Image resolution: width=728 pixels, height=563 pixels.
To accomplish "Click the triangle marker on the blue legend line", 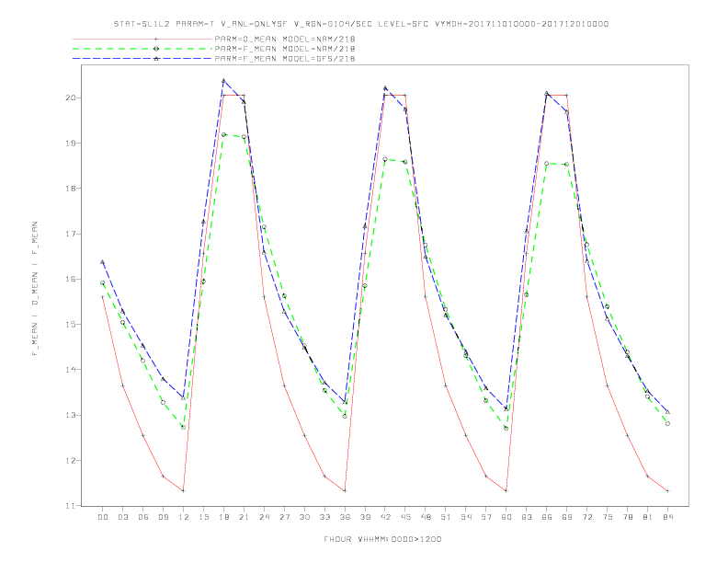I will pyautogui.click(x=156, y=59).
